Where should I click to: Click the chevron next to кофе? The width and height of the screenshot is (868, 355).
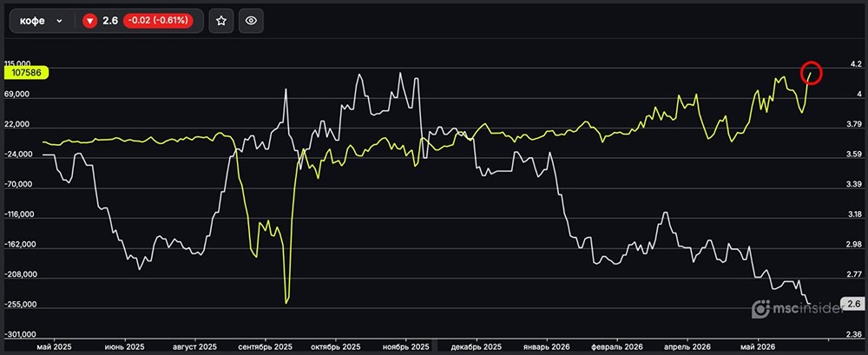click(60, 21)
